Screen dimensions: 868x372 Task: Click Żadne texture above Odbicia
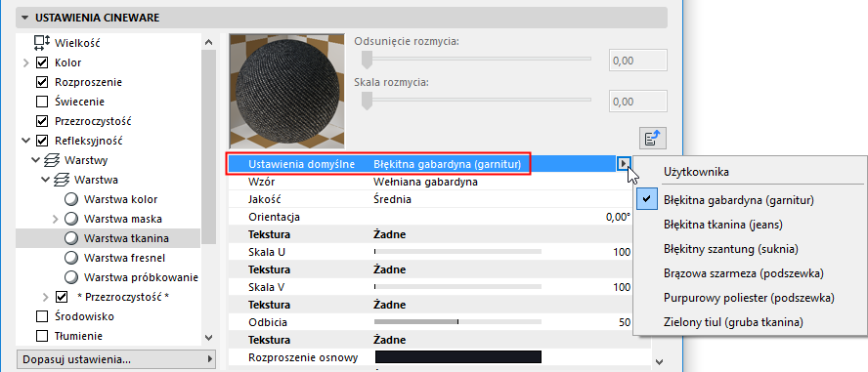pyautogui.click(x=390, y=305)
